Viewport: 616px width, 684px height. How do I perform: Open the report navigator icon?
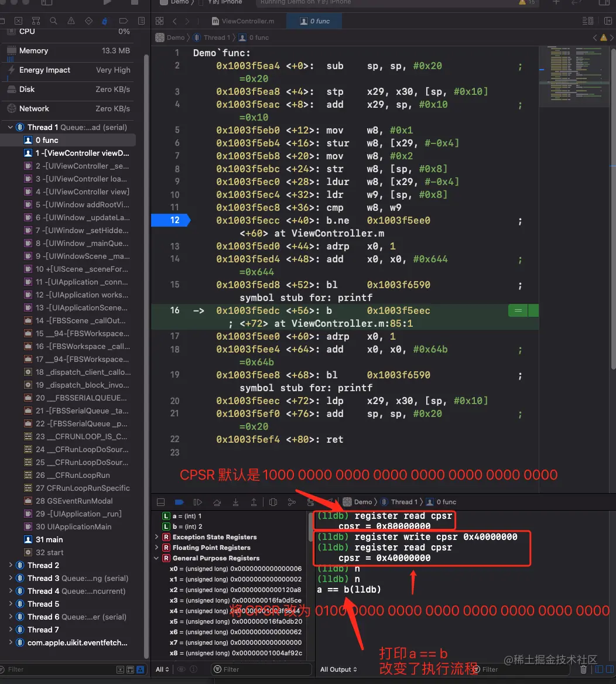(x=141, y=21)
